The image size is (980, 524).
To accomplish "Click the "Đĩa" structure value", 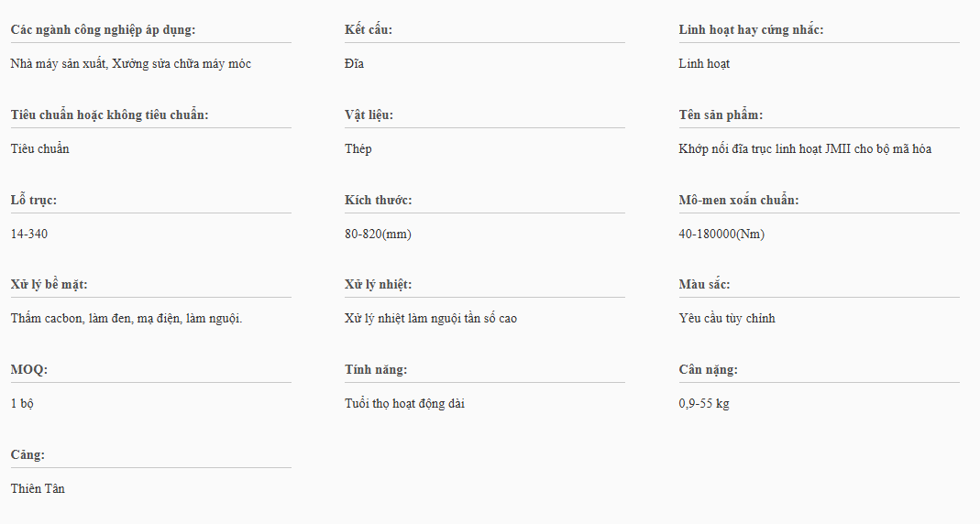I will [354, 64].
